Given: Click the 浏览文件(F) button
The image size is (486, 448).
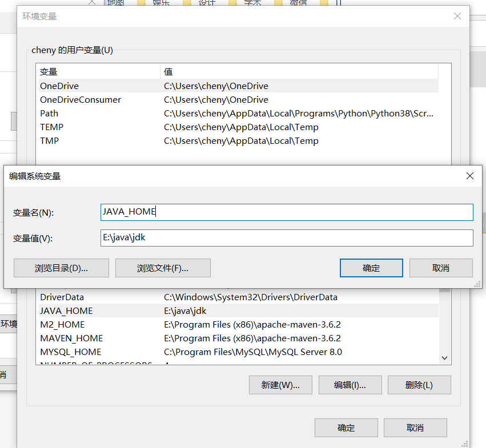Looking at the screenshot, I should 163,268.
